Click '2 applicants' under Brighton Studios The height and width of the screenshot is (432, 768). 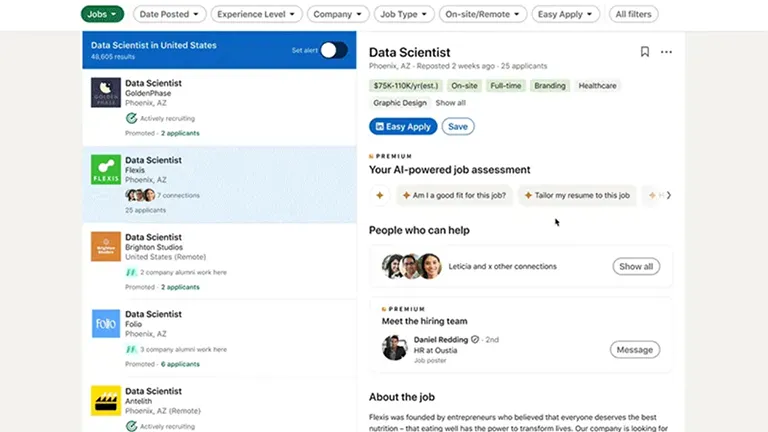[x=180, y=287]
